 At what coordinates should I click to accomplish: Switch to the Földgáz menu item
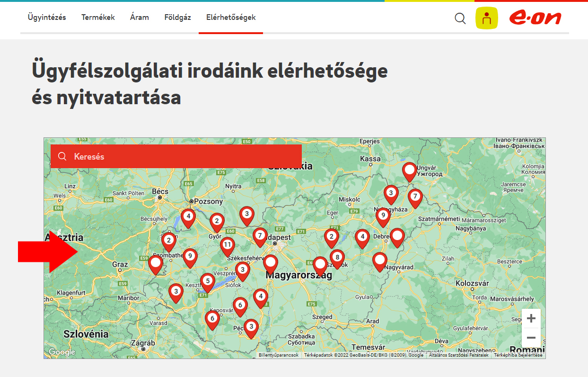click(177, 17)
